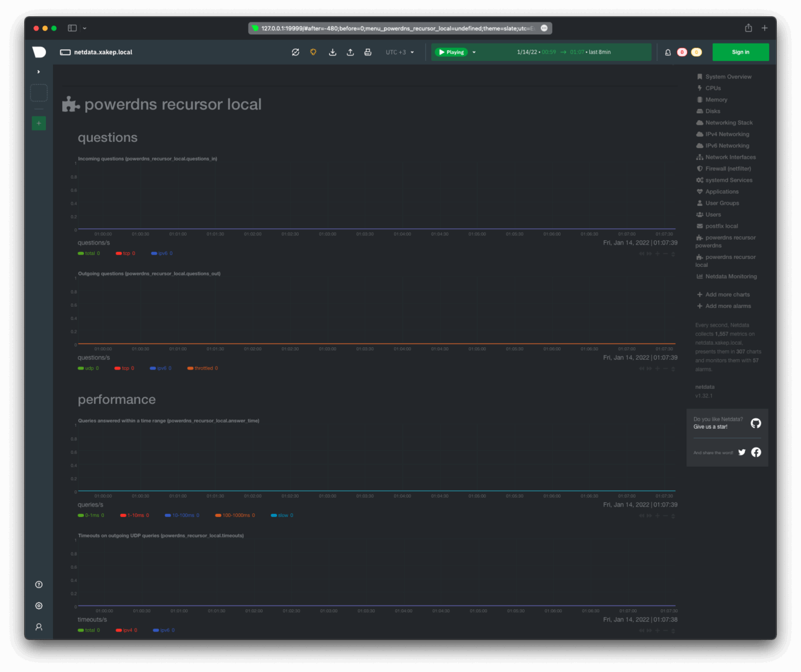
Task: Click the page options ellipsis in address bar
Action: 545,28
